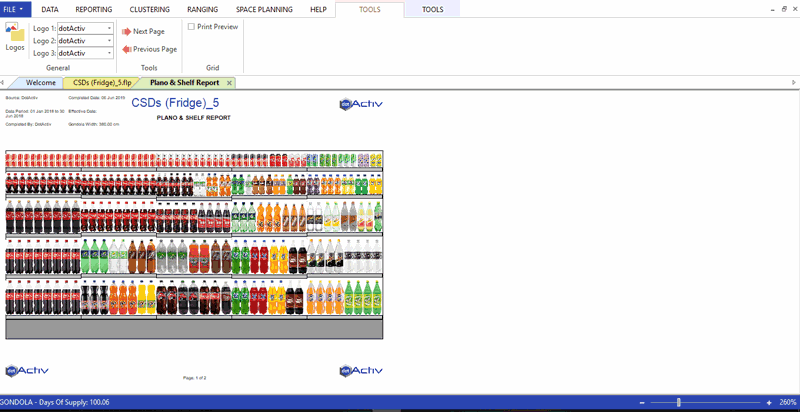Enable the Print Preview checkbox

click(x=191, y=27)
